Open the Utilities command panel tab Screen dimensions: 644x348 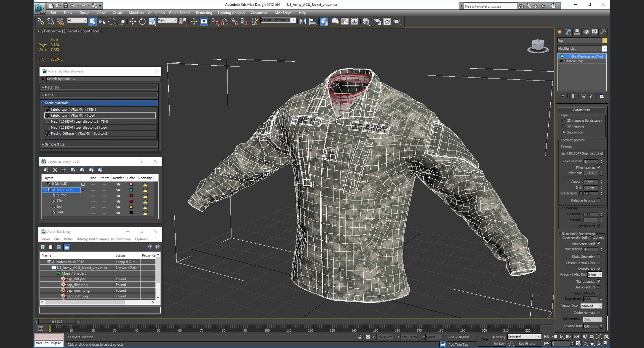[x=603, y=32]
